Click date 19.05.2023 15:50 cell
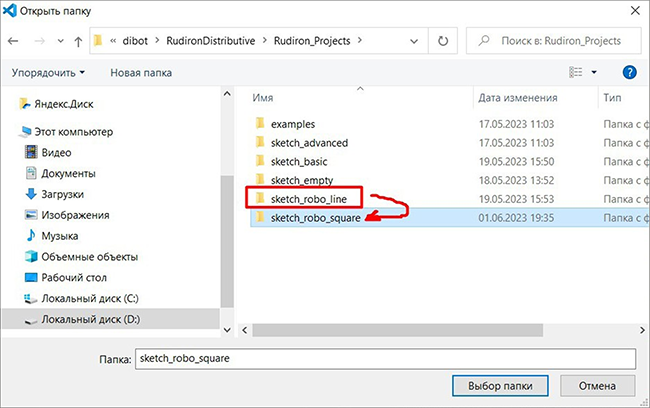This screenshot has height=408, width=650. click(x=516, y=161)
